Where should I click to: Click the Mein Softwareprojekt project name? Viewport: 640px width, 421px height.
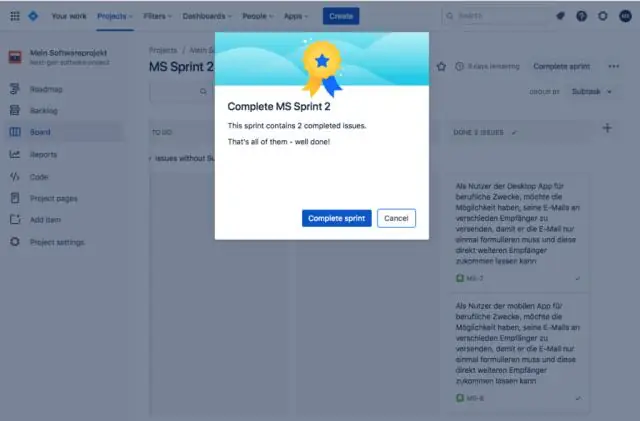coord(68,53)
